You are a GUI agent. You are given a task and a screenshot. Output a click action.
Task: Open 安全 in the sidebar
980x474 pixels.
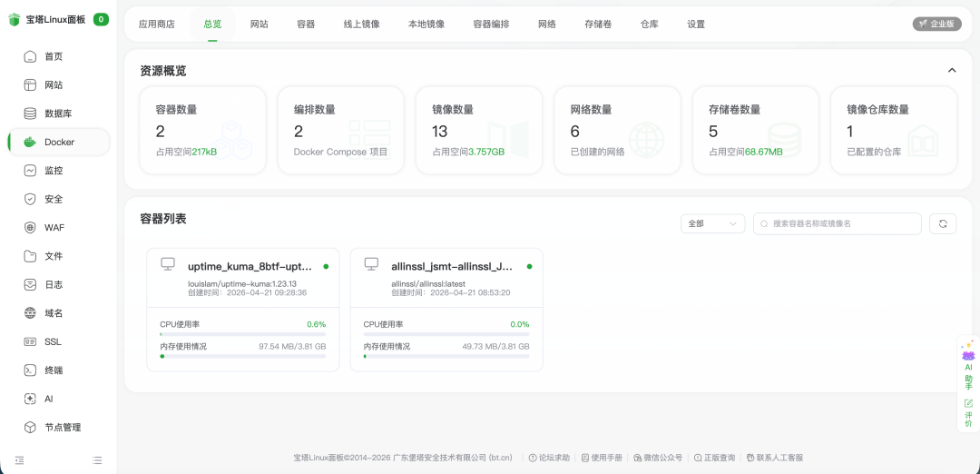pos(58,200)
